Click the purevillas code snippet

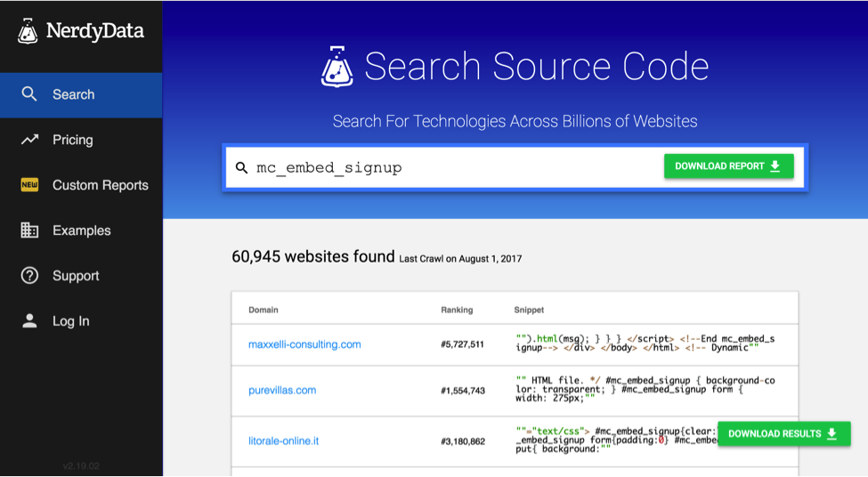pyautogui.click(x=645, y=389)
